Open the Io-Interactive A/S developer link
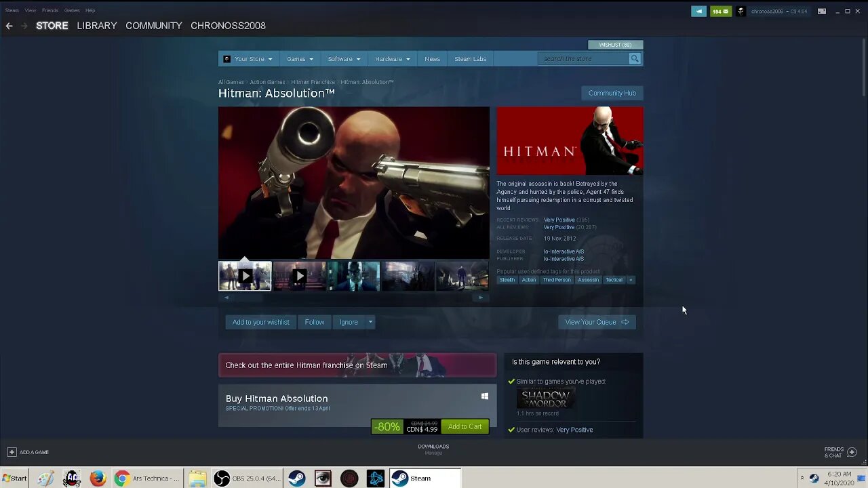868x488 pixels. click(x=564, y=251)
